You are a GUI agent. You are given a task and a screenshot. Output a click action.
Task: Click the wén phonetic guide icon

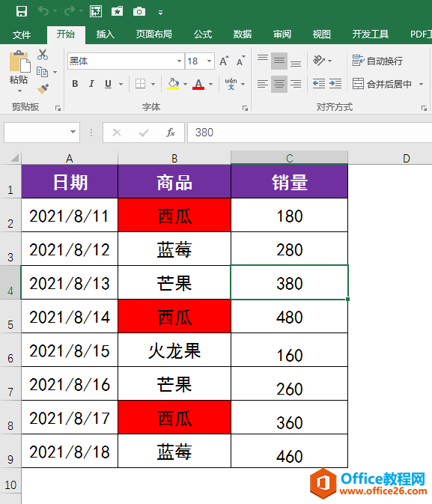pyautogui.click(x=231, y=84)
